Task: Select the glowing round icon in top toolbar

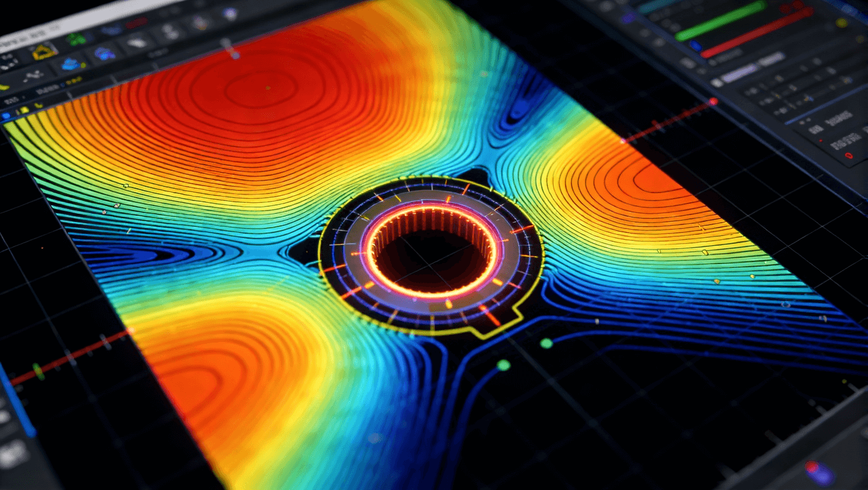Action: point(230,13)
